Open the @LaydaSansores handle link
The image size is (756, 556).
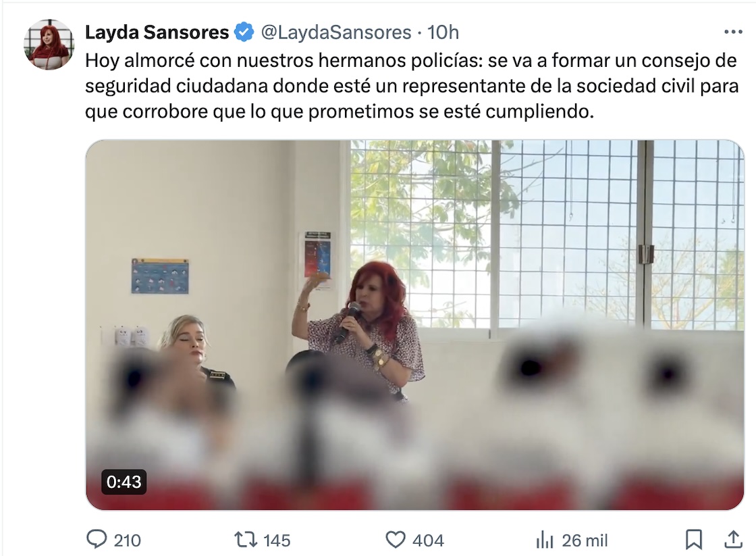click(x=336, y=32)
